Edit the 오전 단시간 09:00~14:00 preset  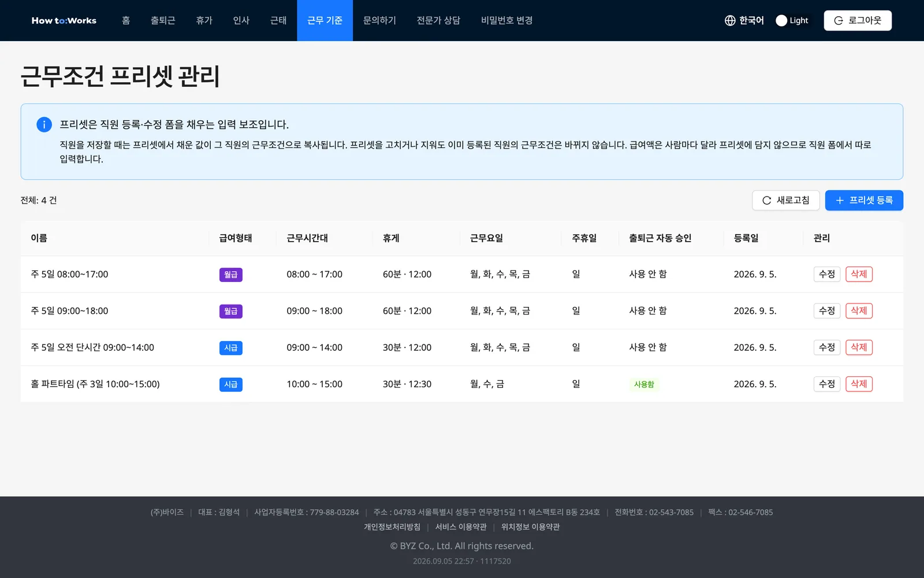[827, 347]
